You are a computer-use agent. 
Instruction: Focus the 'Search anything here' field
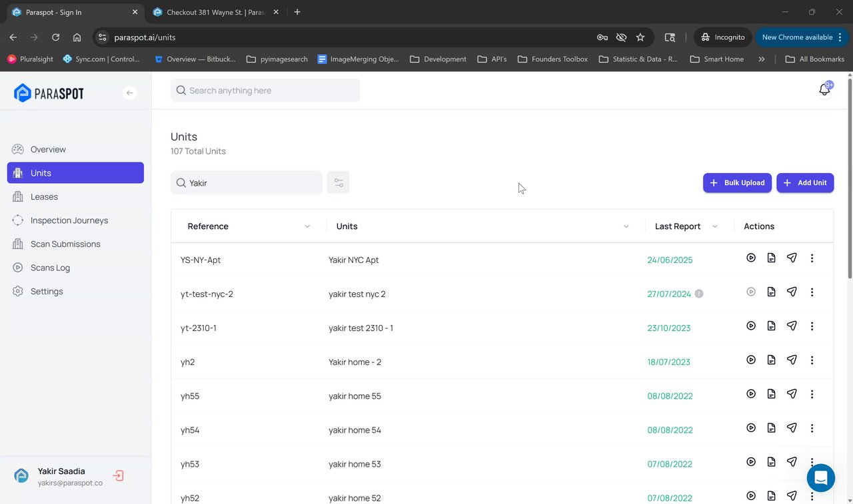[265, 91]
